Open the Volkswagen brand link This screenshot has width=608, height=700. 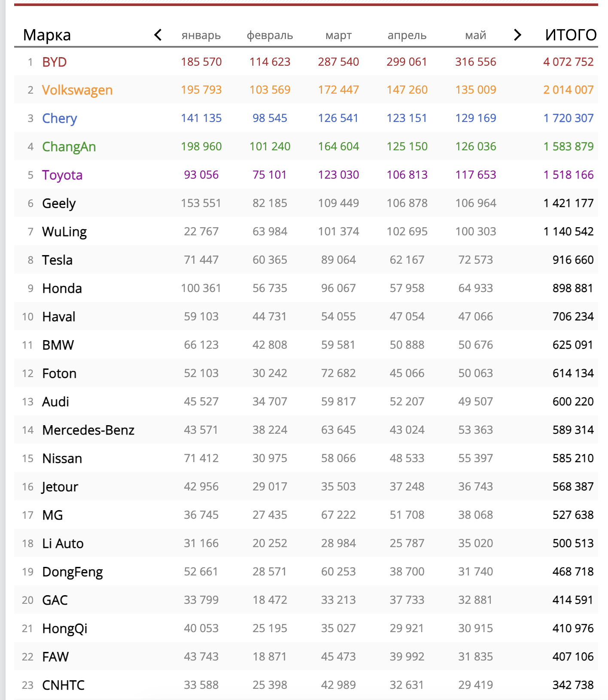click(x=77, y=90)
